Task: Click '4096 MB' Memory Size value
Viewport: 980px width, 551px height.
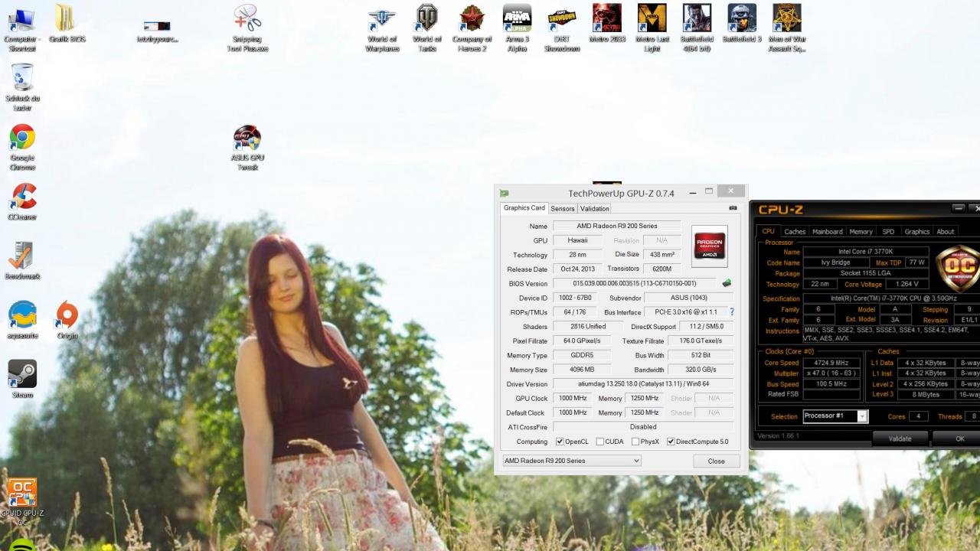Action: (583, 370)
